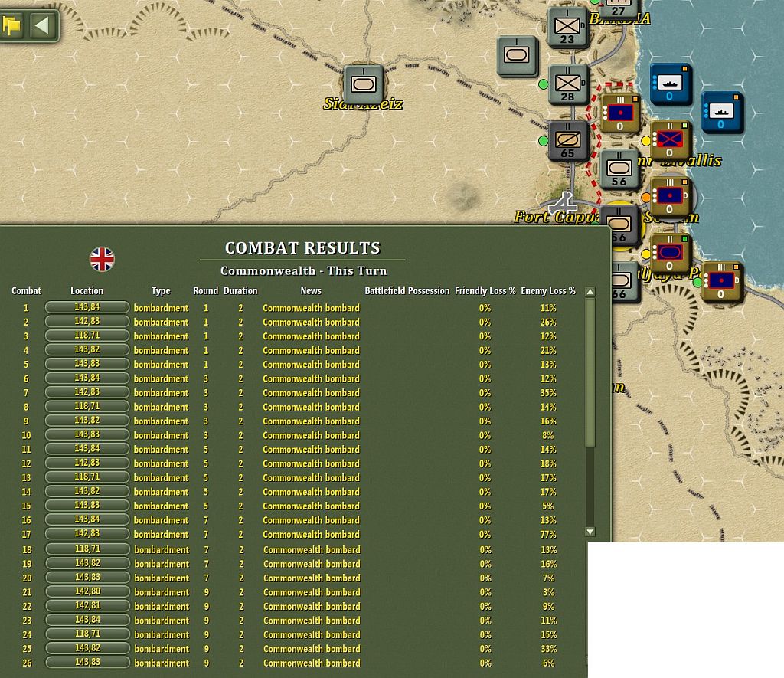Open location 118,71 for combat 3
The width and height of the screenshot is (784, 678).
[x=87, y=336]
